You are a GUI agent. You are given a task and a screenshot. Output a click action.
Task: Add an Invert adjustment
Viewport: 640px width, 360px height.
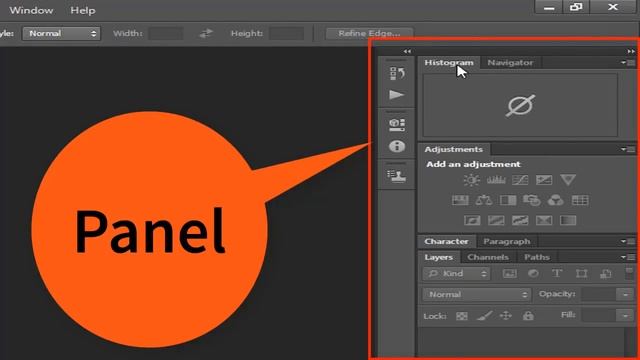(472, 220)
